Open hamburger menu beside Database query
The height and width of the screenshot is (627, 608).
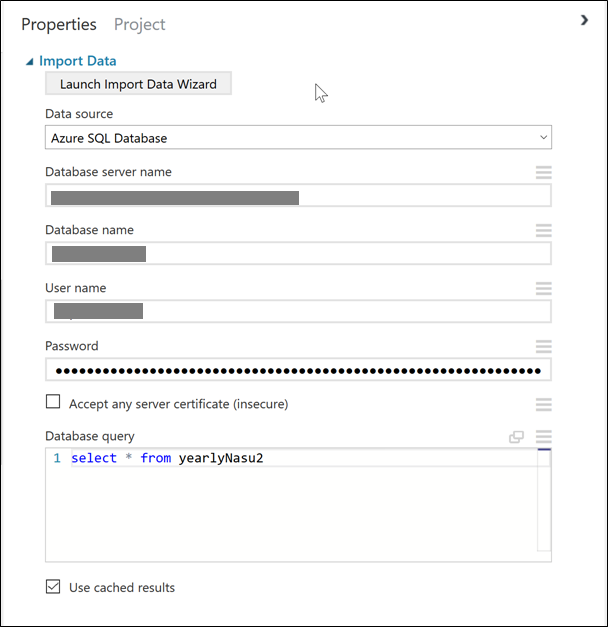(543, 437)
